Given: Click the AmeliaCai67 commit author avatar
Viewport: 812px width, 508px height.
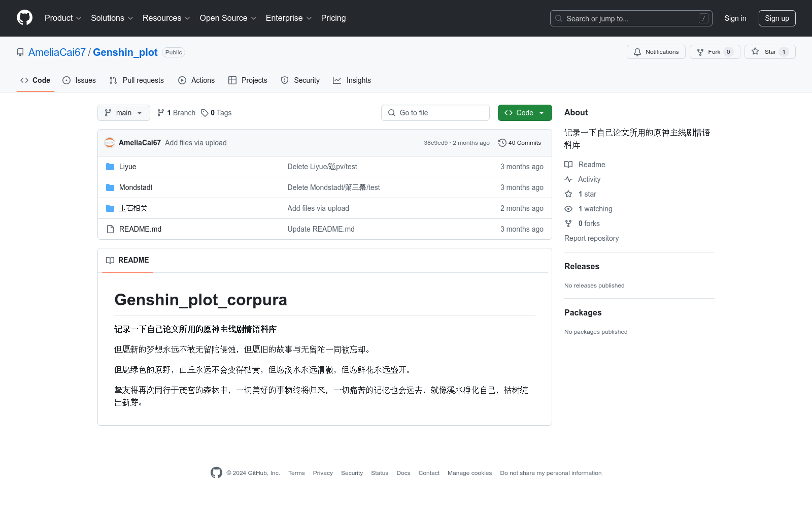Looking at the screenshot, I should click(x=110, y=143).
